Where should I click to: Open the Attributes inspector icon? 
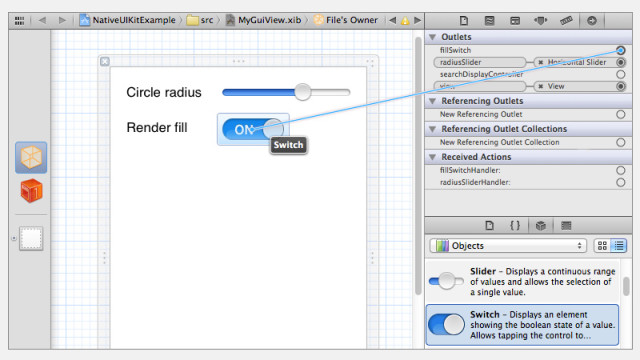click(x=541, y=20)
